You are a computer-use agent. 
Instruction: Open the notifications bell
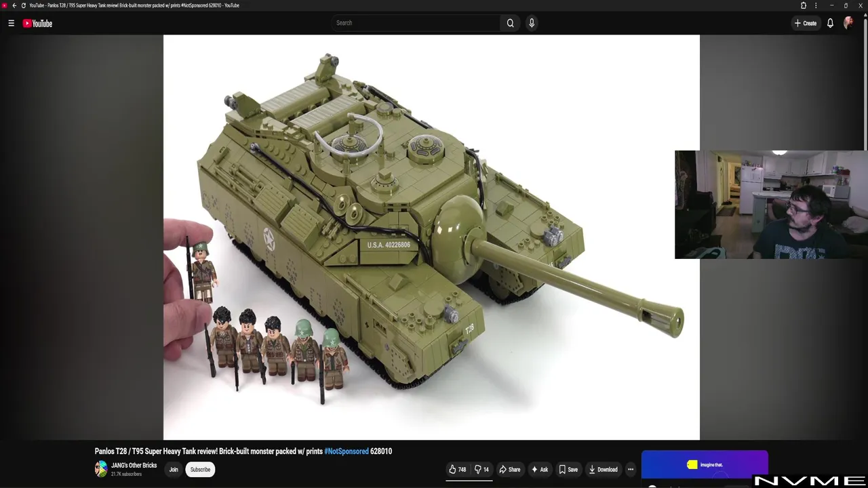pos(830,23)
